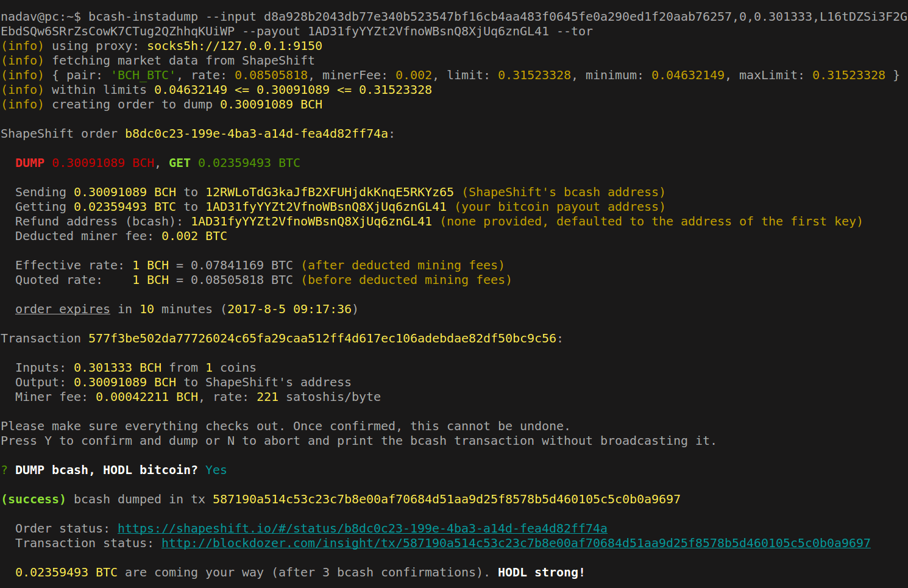Click the Yes confirmation answer
908x588 pixels.
tap(216, 470)
